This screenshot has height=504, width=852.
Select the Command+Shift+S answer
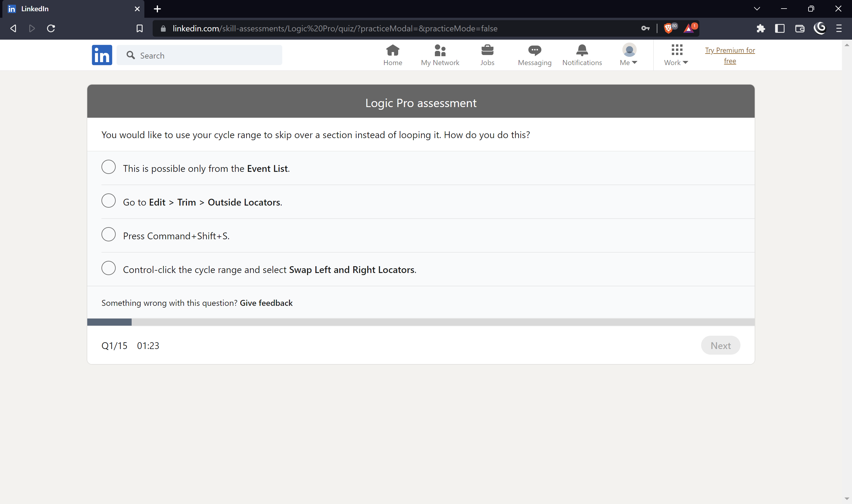108,234
